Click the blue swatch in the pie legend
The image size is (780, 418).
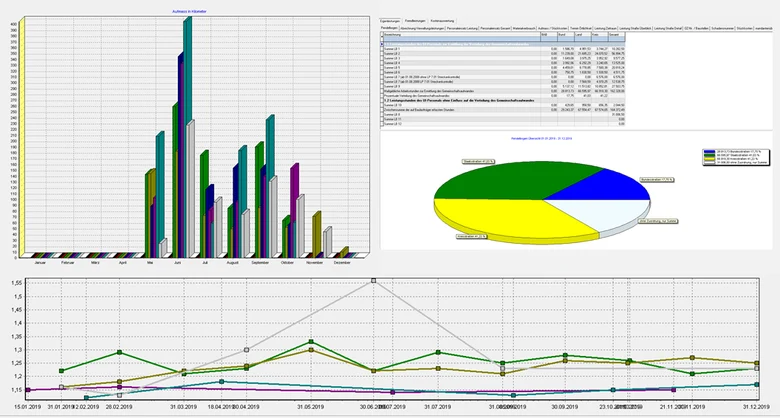709,151
